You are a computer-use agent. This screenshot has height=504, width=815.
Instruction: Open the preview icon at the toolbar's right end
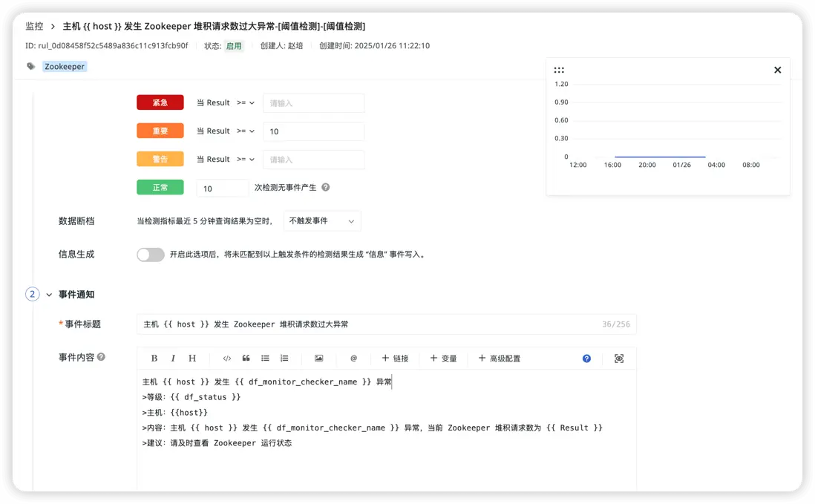coord(618,358)
